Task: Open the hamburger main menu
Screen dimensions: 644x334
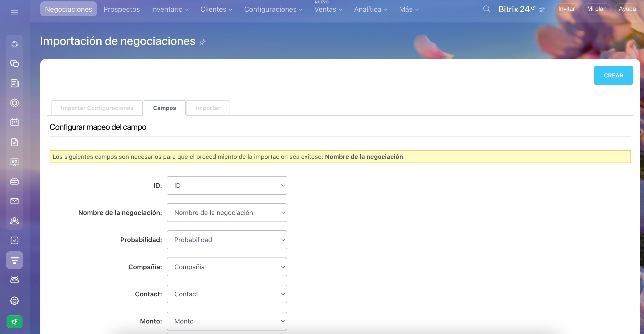Action: (x=15, y=12)
